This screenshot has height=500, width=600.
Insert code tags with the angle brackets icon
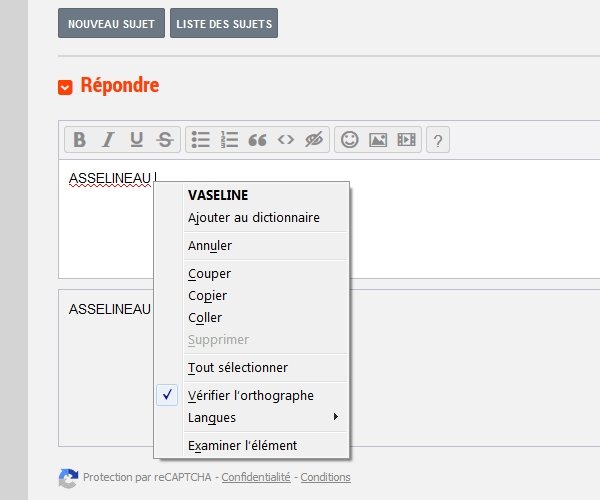286,140
